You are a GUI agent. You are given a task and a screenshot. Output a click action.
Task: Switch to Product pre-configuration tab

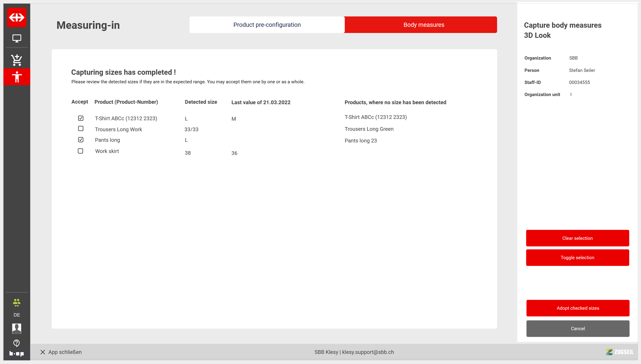pos(267,25)
